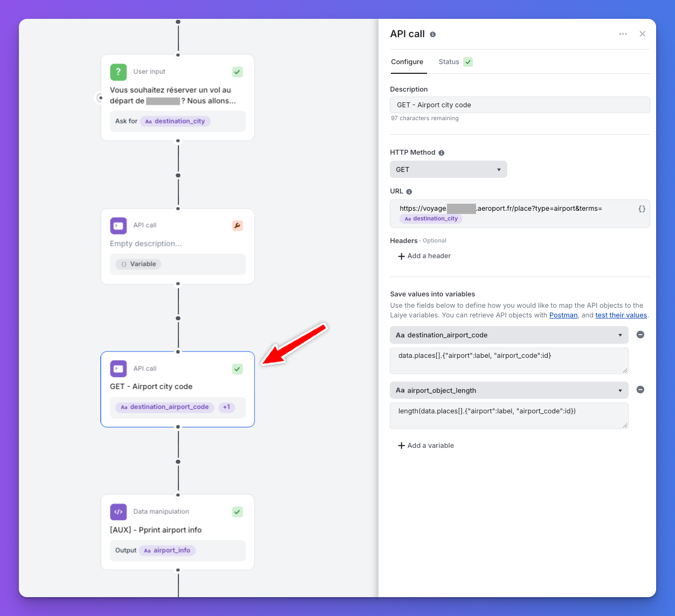Viewport: 675px width, 616px height.
Task: Remove the airport_object_length variable mapping
Action: point(640,390)
